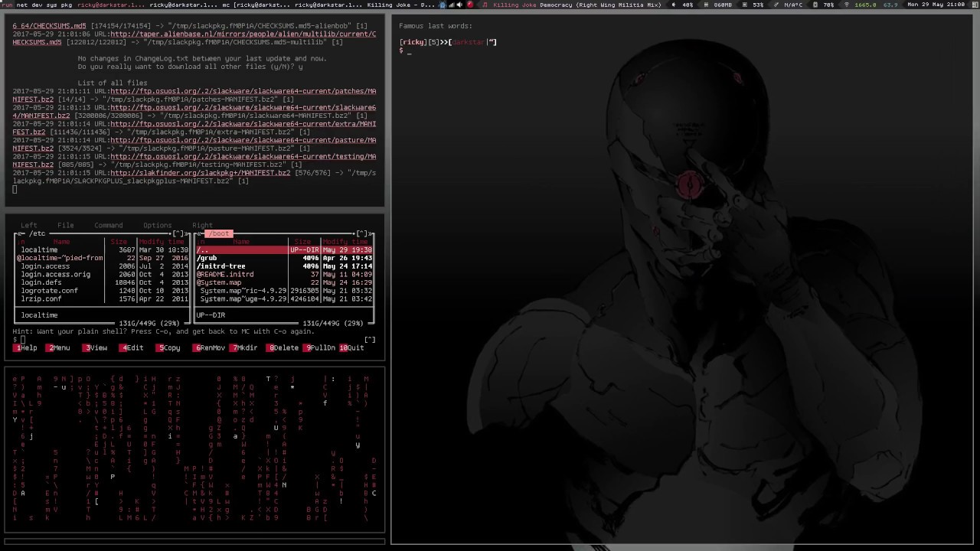Click the slakfinder.org slackpkg+ MANIFEST URL
This screenshot has width=980, height=551.
(x=200, y=173)
